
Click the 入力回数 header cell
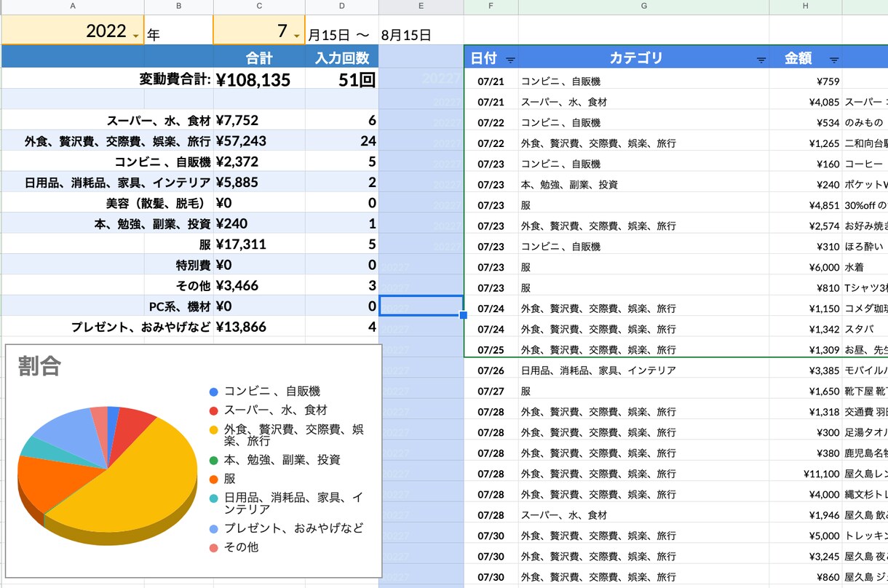pyautogui.click(x=342, y=57)
